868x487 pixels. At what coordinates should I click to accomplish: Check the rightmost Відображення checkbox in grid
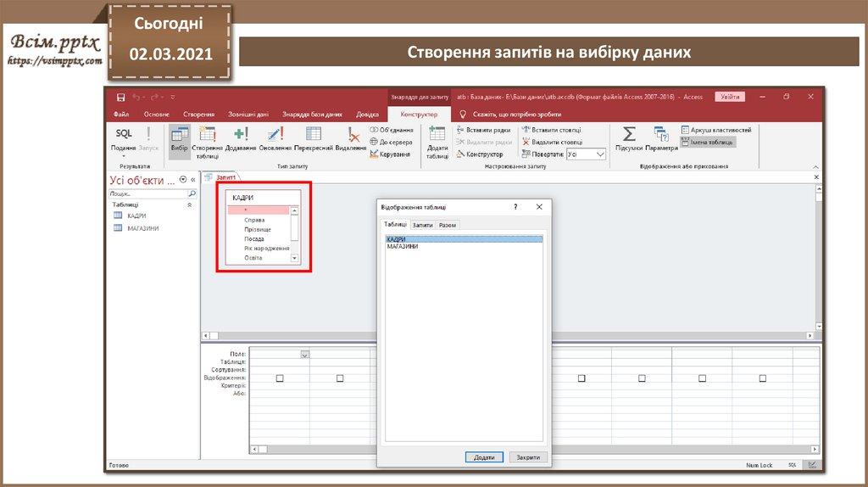[763, 378]
